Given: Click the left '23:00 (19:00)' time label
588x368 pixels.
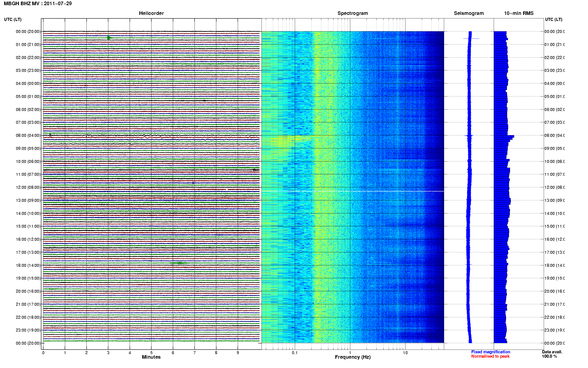Looking at the screenshot, I should (x=28, y=330).
